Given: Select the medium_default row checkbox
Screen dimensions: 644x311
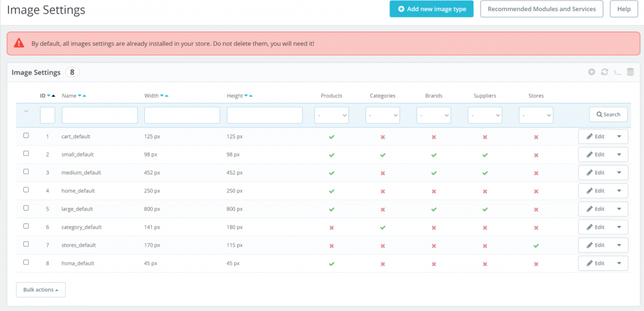Looking at the screenshot, I should click(26, 172).
